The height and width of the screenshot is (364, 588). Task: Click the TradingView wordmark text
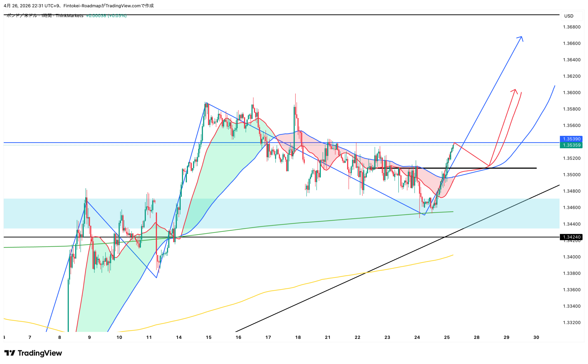coord(40,353)
